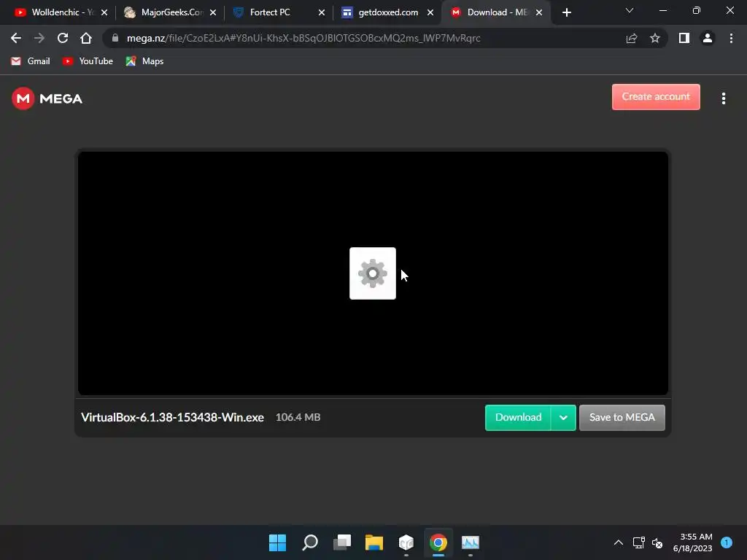This screenshot has height=560, width=747.
Task: Open the browser home page icon
Action: (x=86, y=38)
